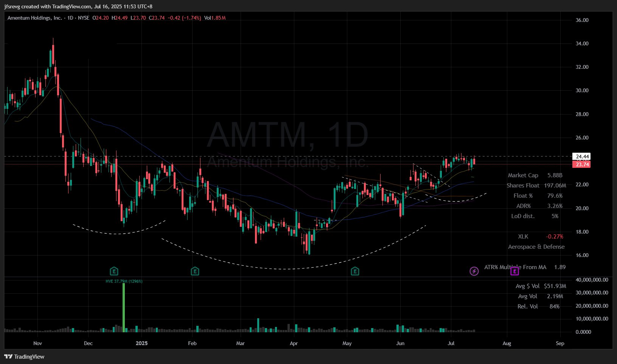Click the purple upcoming earnings E marker
This screenshot has height=364, width=617.
pos(514,271)
